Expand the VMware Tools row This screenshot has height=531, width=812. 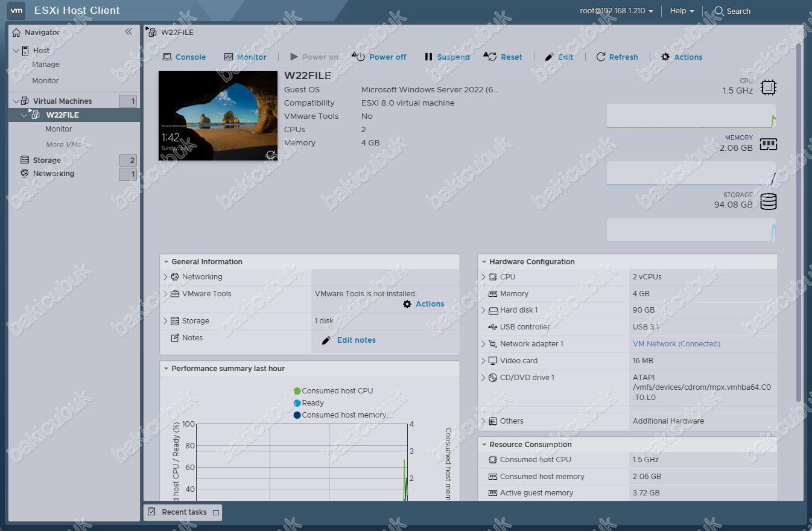(x=165, y=294)
